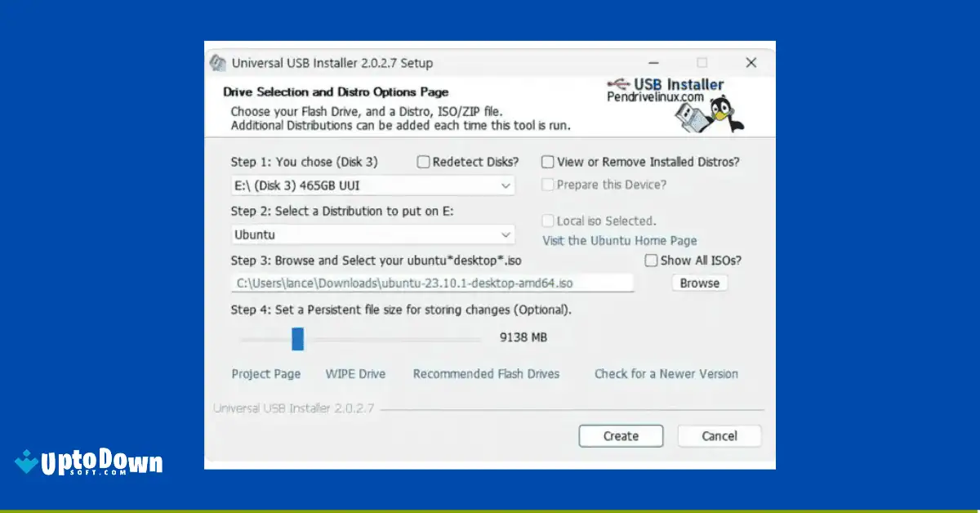980x513 pixels.
Task: Enable the Redetect Disks checkbox
Action: 423,162
